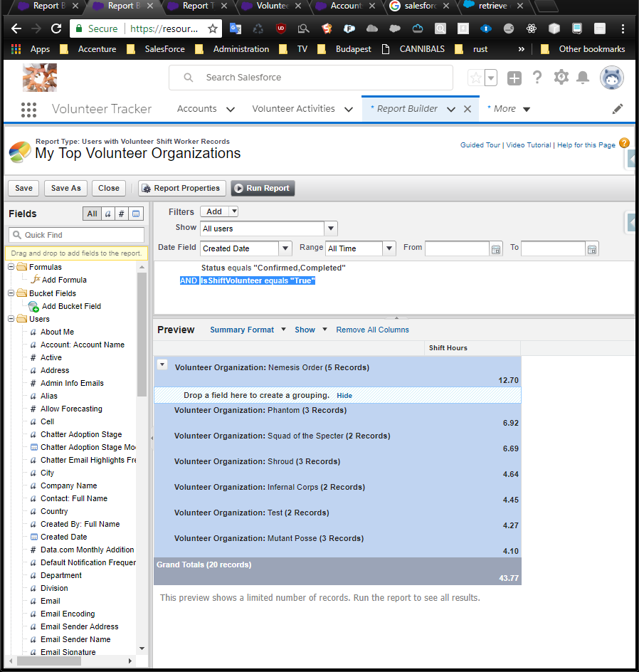
Task: Click the Hide grouping drop zone link
Action: pyautogui.click(x=344, y=396)
